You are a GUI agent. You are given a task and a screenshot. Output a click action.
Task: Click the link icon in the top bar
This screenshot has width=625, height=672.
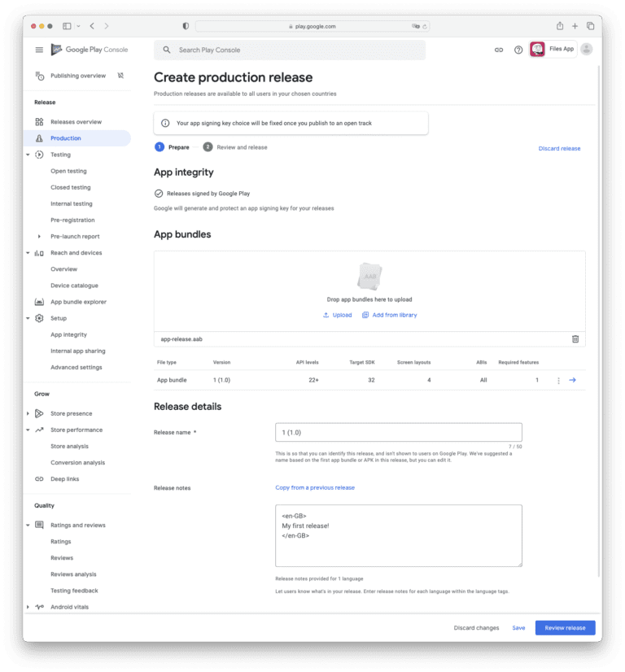[x=499, y=50]
